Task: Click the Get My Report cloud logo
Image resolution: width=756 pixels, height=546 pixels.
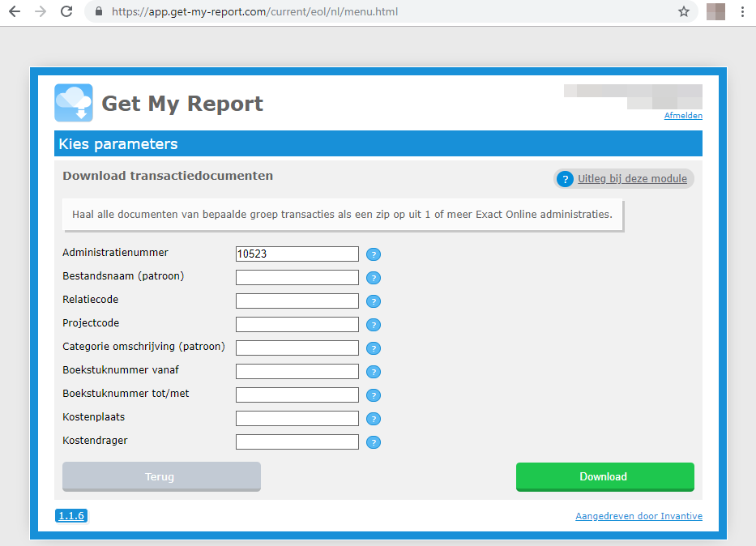Action: point(74,103)
